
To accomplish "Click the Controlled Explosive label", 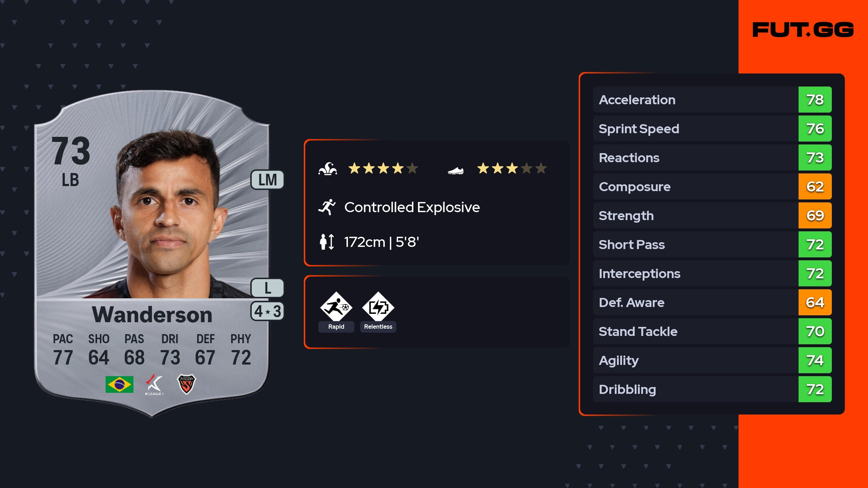I will (x=412, y=207).
